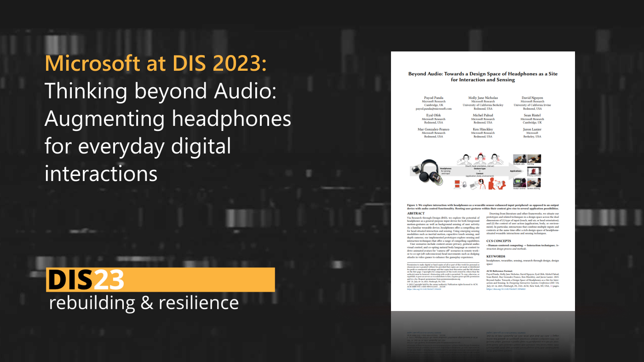Click author email payod.panda@microsoft.com
The height and width of the screenshot is (362, 644).
tap(433, 108)
